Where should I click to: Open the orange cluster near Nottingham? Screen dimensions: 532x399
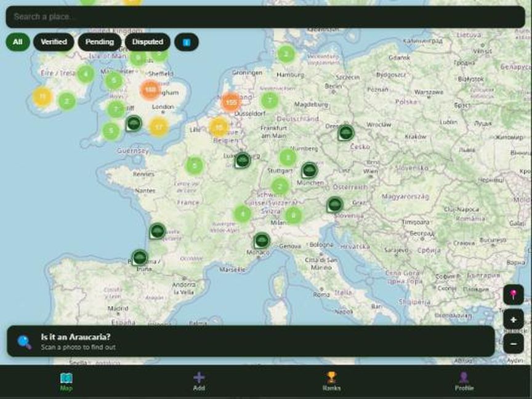coord(150,89)
